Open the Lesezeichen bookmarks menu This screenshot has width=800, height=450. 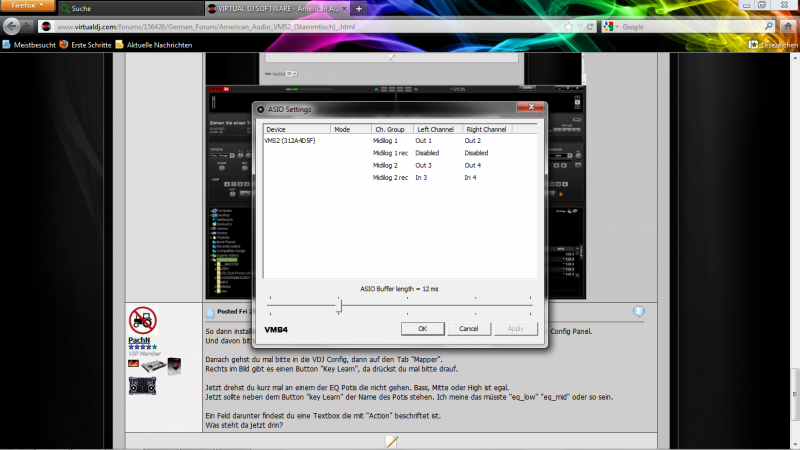(773, 45)
